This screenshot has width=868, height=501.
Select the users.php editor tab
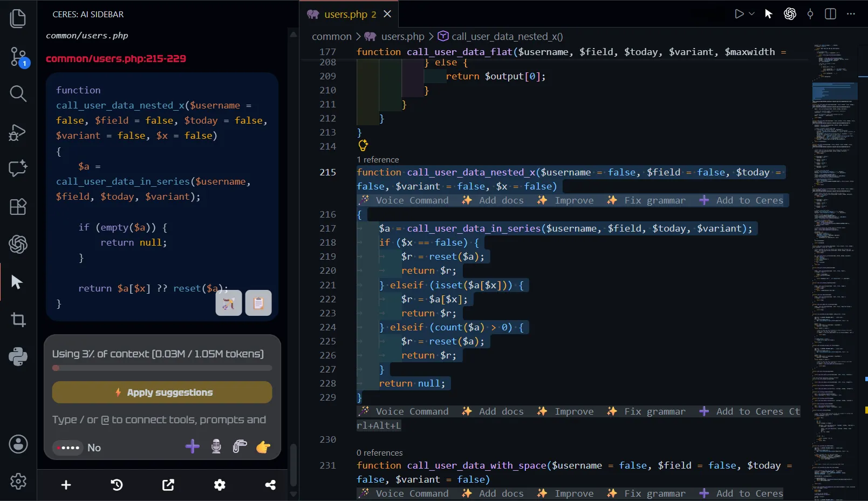(350, 14)
